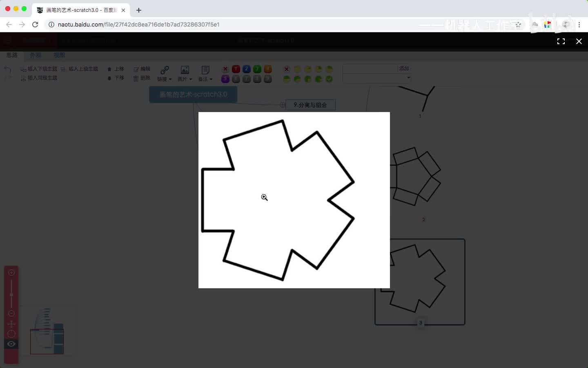Screen dimensions: 588x368
Task: Click 插入上级主题 to insert parent topic
Action: click(80, 69)
